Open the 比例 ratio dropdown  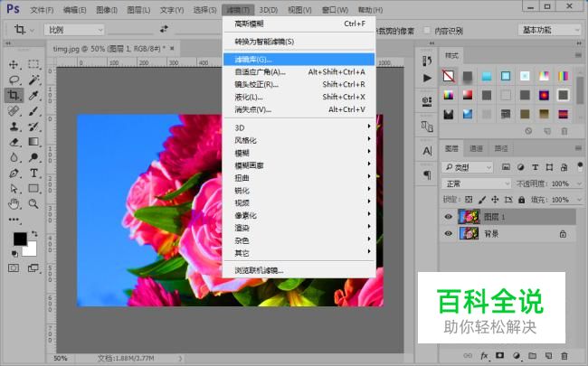tap(74, 30)
